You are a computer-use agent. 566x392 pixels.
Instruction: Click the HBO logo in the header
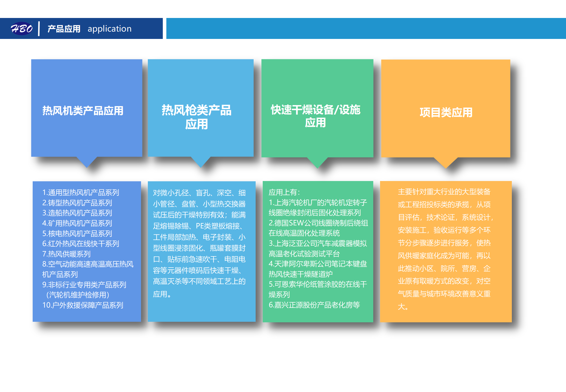22,28
